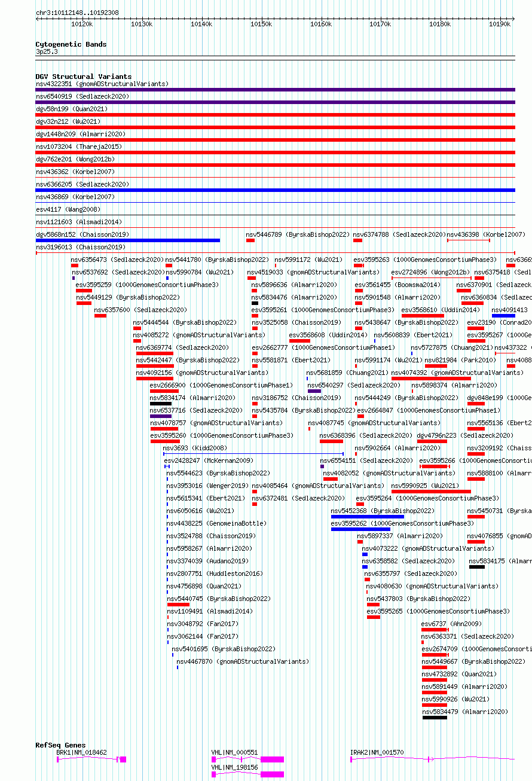The width and height of the screenshot is (532, 781).
Task: Open variant nsv2807751 (Huddleston2016)
Action: click(214, 574)
